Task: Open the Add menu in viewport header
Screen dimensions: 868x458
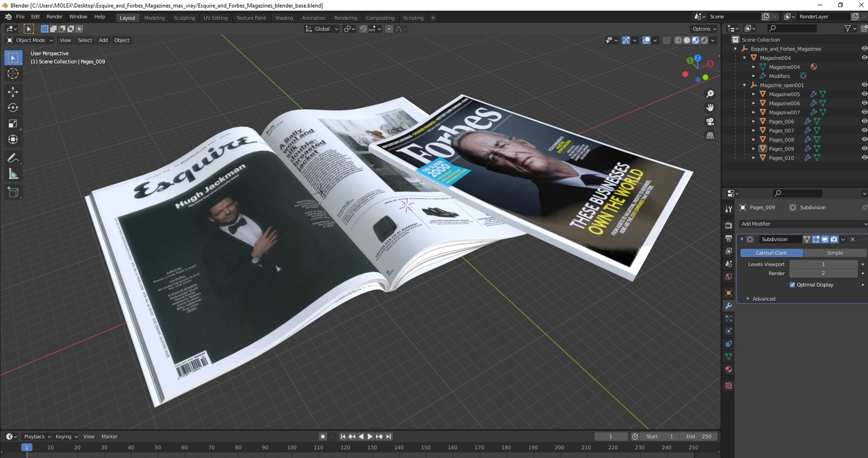Action: point(103,40)
